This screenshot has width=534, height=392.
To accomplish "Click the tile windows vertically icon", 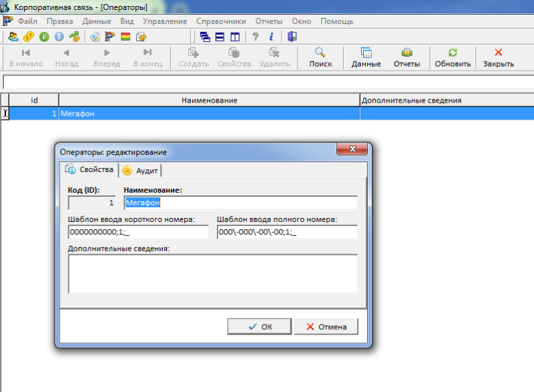I will [x=235, y=37].
